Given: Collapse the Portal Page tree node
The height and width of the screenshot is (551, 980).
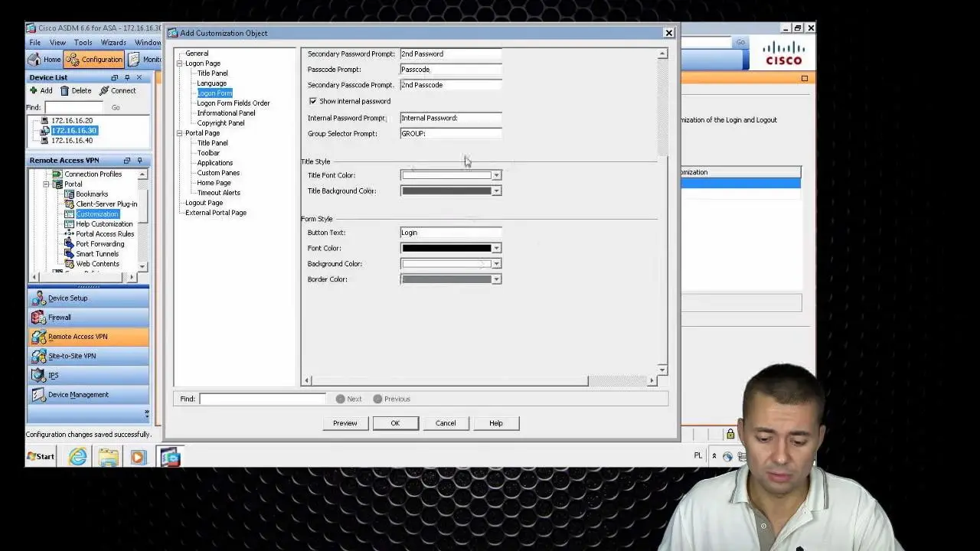Looking at the screenshot, I should click(179, 133).
